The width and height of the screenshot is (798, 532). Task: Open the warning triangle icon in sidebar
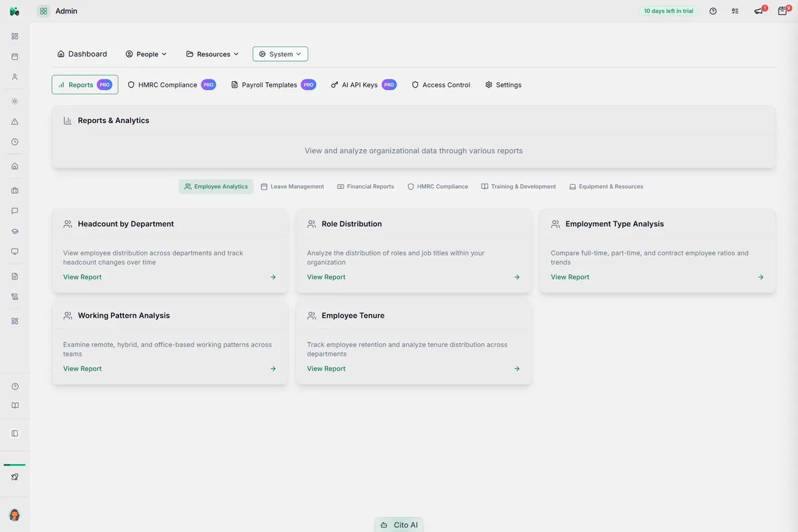coord(15,122)
